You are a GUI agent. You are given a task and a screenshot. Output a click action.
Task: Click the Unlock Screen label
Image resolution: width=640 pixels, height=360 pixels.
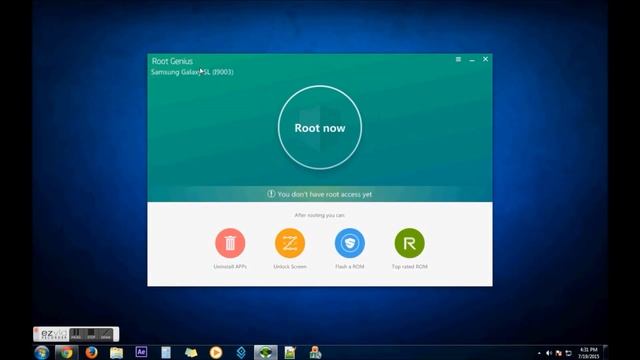290,267
